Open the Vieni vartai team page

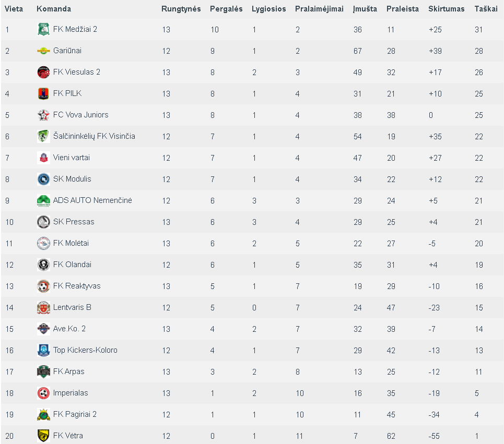pyautogui.click(x=72, y=158)
